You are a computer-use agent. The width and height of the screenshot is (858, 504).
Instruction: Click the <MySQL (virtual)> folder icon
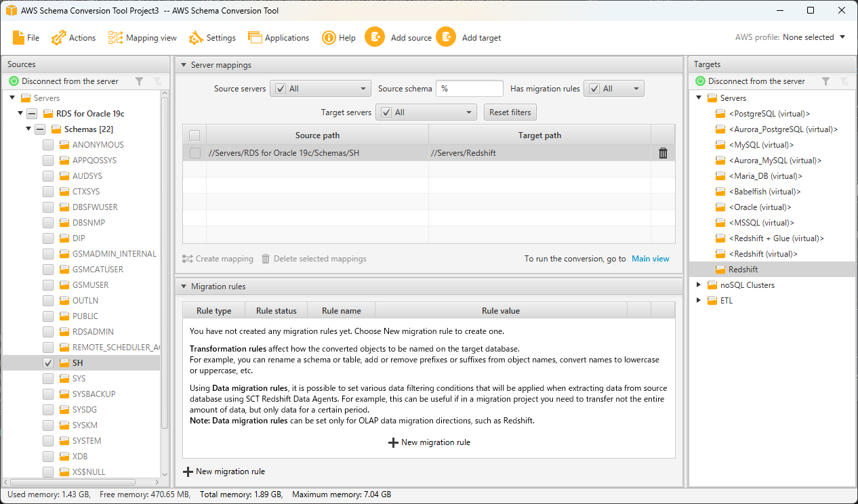point(720,145)
